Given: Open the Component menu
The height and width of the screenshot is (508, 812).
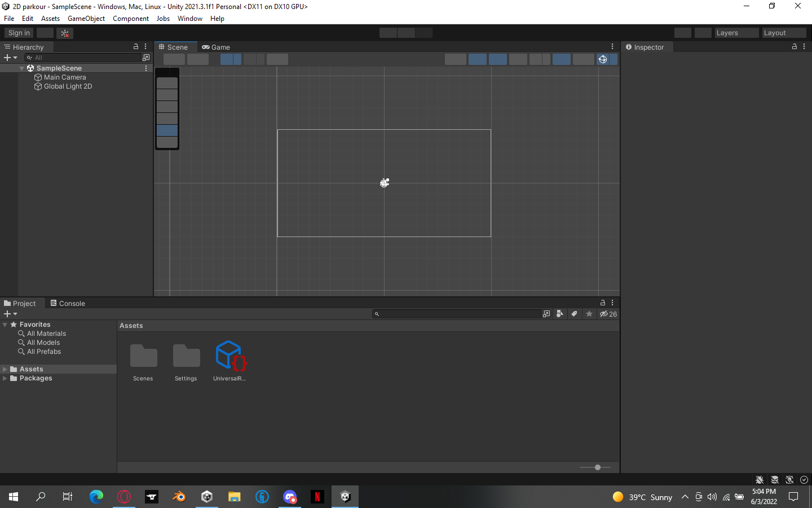Looking at the screenshot, I should click(131, 19).
